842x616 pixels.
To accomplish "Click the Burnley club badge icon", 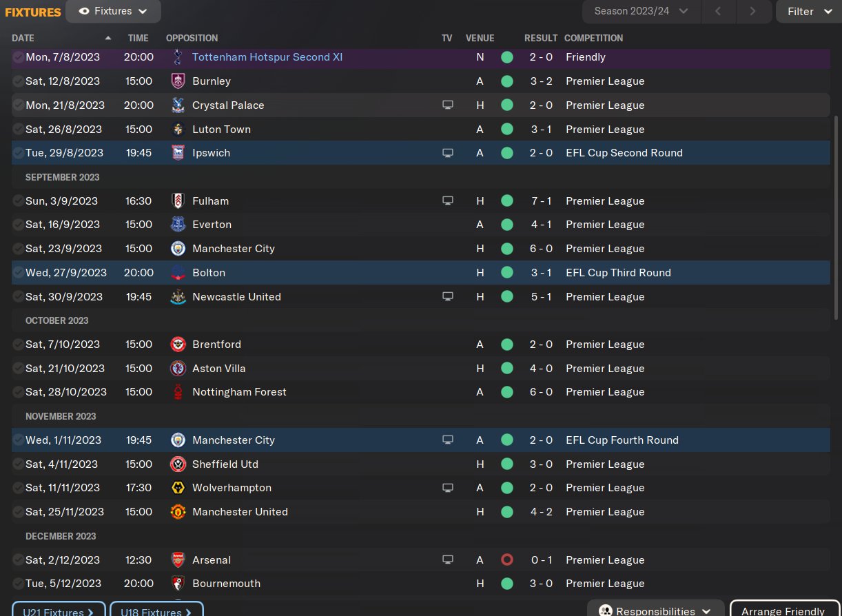I will 178,81.
